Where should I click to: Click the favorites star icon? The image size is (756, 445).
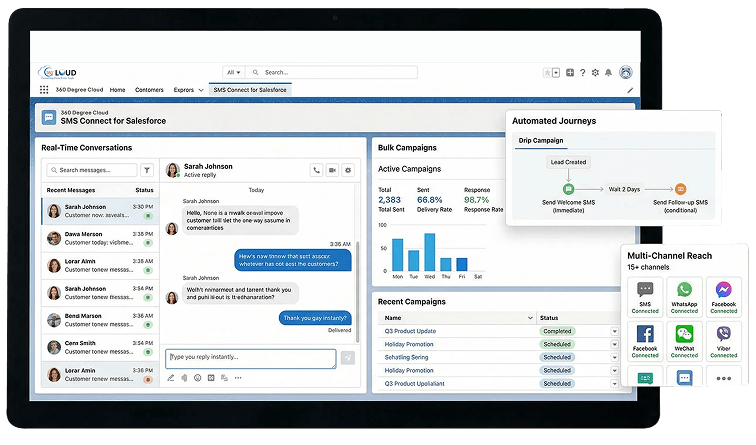pos(547,73)
